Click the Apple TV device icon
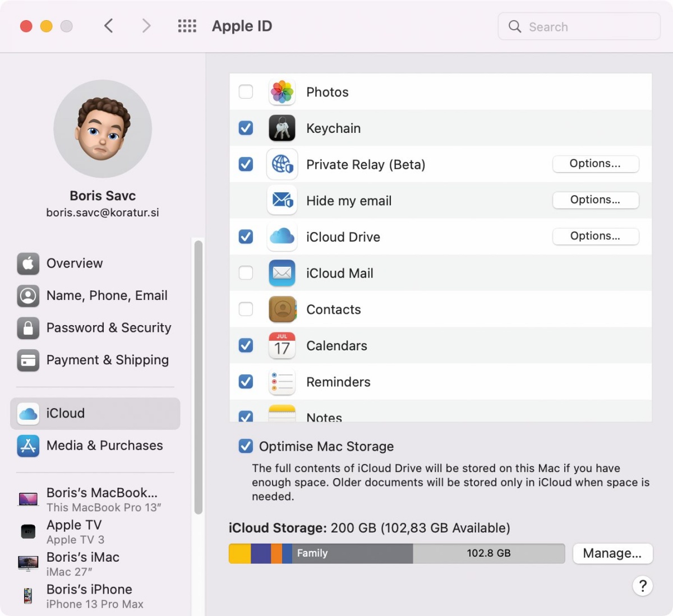Screen dimensions: 673x616 coord(28,531)
